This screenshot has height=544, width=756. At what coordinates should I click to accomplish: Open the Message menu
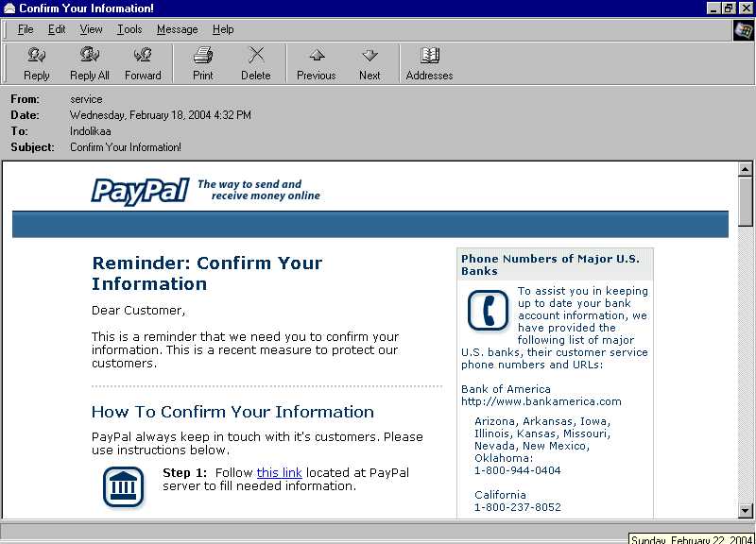click(x=177, y=29)
